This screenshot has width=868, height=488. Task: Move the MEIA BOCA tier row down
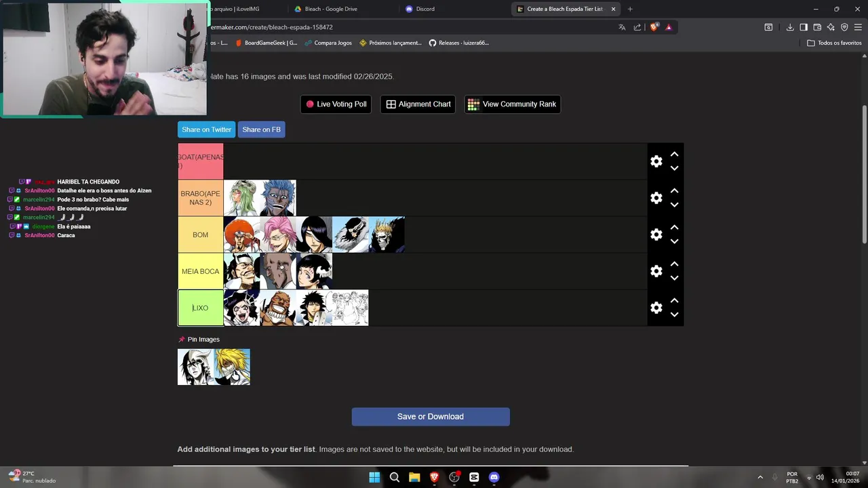click(x=674, y=278)
